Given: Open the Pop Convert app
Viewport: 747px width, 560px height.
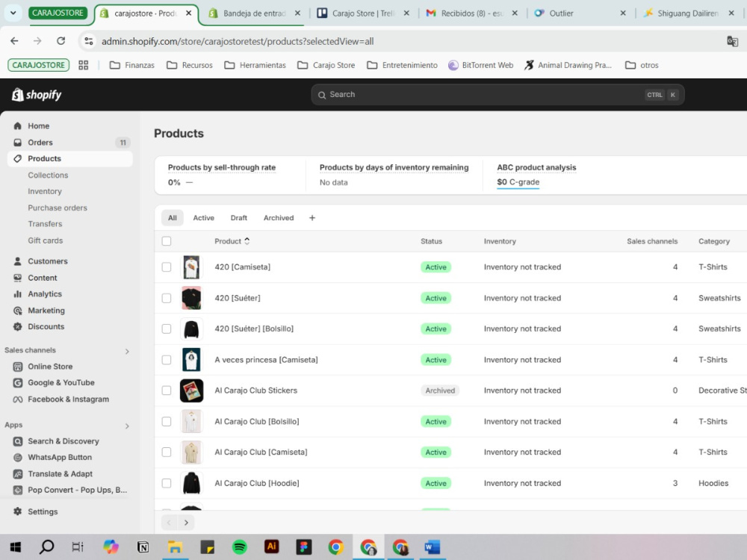Looking at the screenshot, I should [x=77, y=490].
